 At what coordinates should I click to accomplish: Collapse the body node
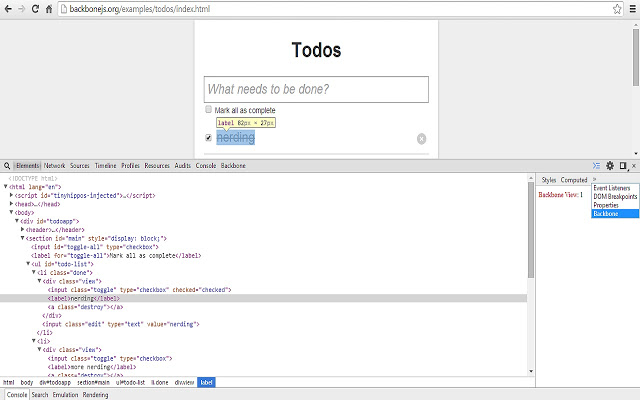click(x=11, y=212)
